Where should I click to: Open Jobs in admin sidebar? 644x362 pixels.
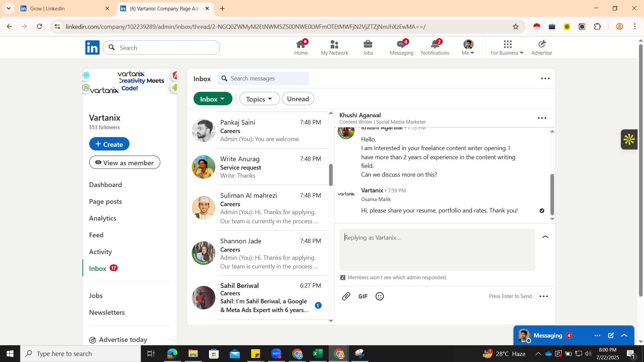click(96, 296)
